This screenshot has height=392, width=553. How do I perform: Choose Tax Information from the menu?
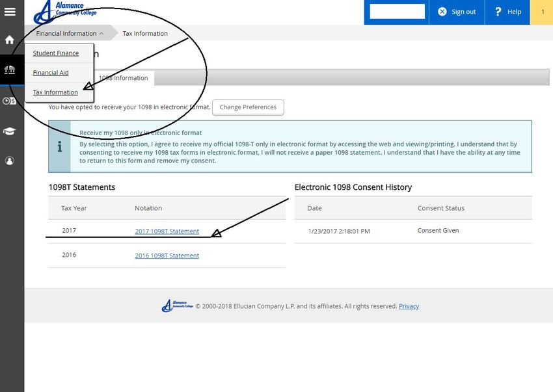point(55,92)
